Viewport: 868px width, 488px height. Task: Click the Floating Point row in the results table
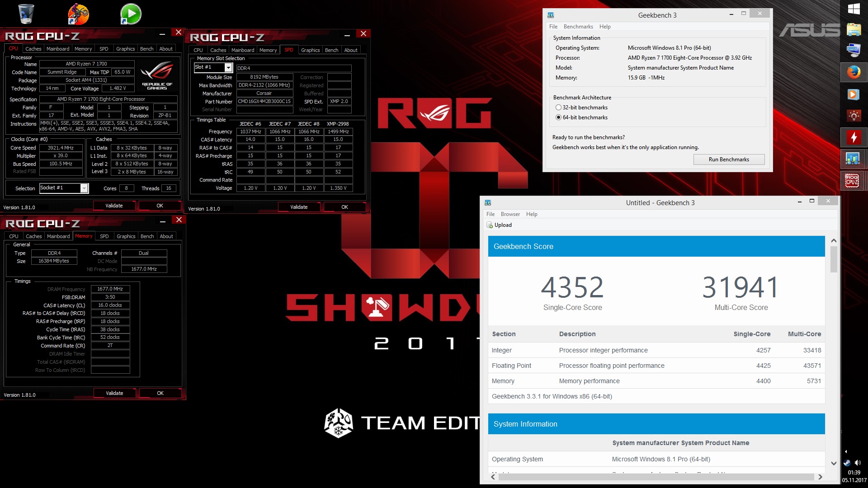coord(656,366)
